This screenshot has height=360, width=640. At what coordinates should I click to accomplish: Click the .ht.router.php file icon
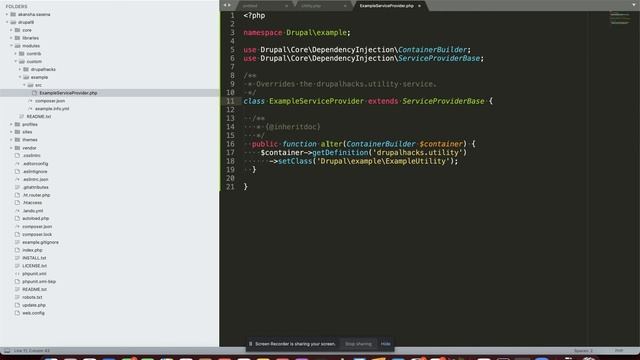click(x=17, y=195)
